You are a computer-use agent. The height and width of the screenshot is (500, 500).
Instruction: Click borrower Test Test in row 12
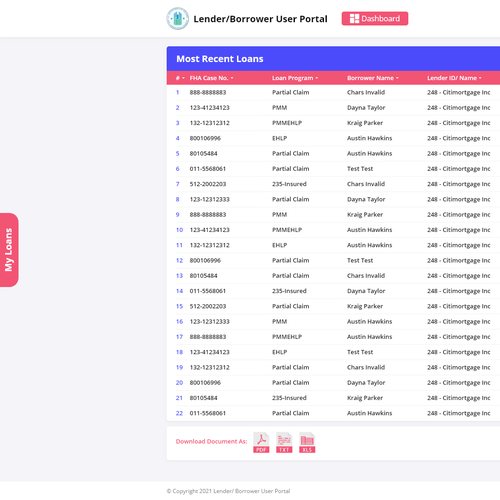(360, 260)
